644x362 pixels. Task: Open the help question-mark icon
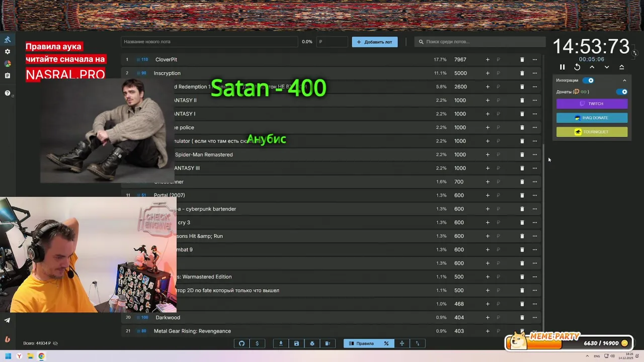(x=8, y=93)
